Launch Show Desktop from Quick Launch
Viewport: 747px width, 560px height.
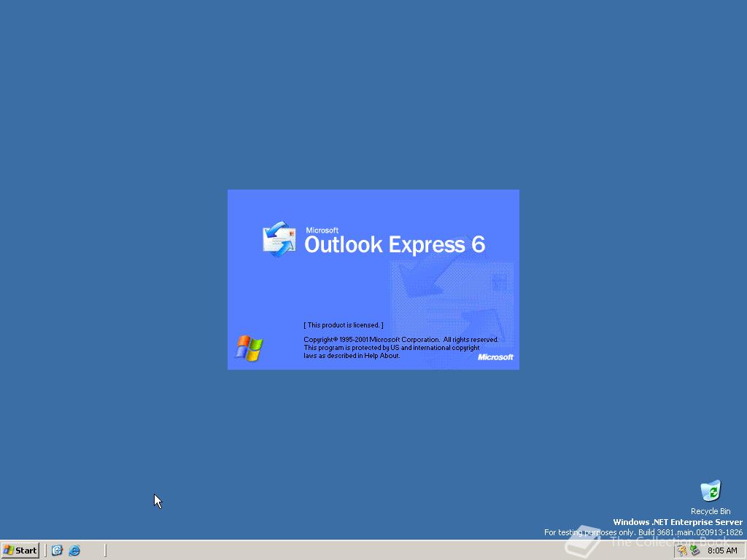(57, 551)
